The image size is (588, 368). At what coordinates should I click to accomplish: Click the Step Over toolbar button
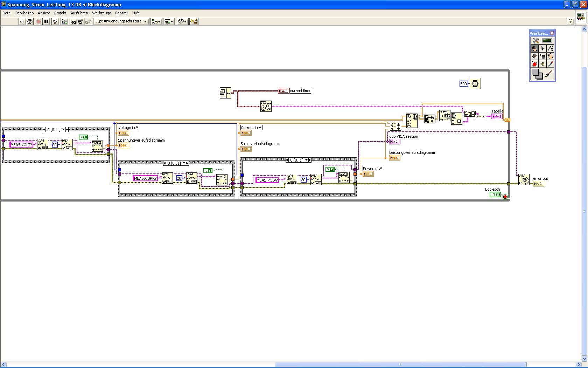80,21
